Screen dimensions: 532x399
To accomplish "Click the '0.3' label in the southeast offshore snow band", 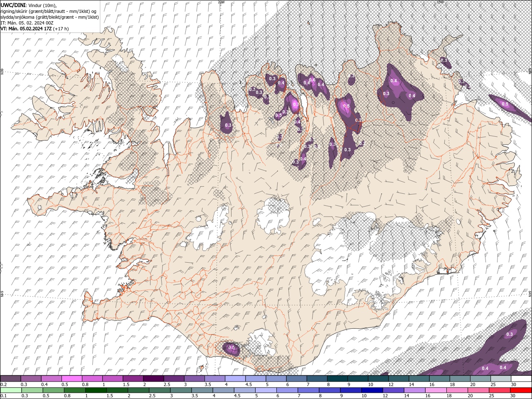I will coord(510,334).
